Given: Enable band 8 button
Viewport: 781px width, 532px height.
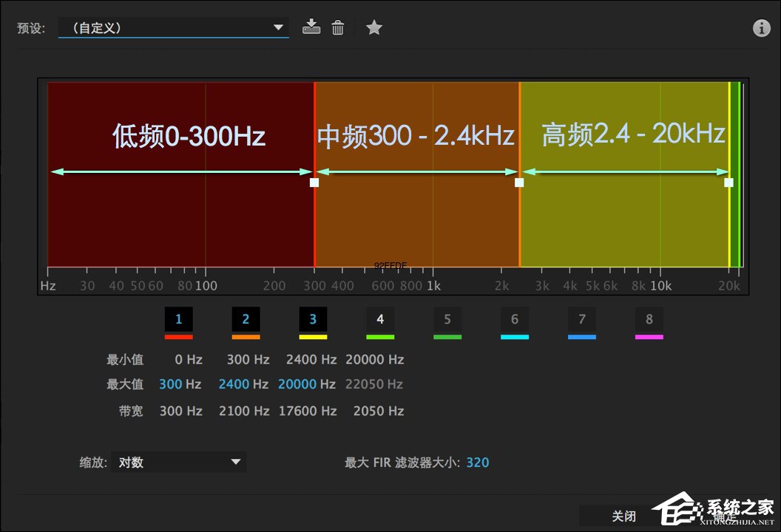Looking at the screenshot, I should (x=649, y=320).
